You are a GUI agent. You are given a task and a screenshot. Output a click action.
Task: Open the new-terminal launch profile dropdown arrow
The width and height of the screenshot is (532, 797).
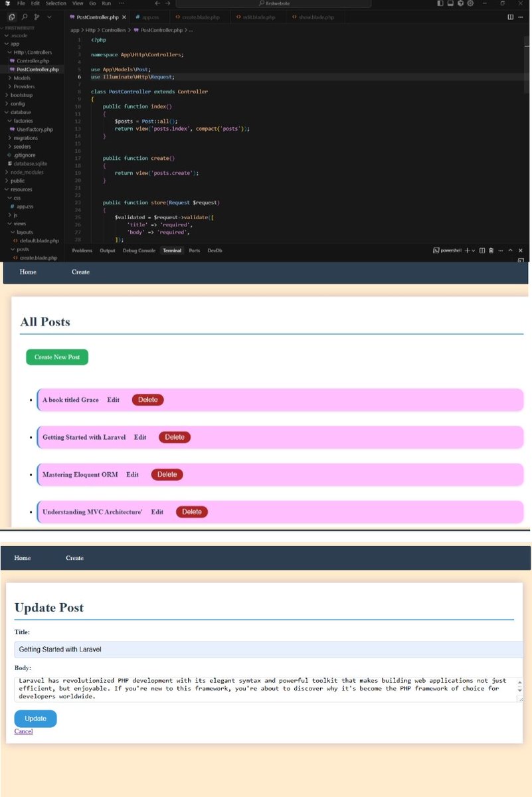click(474, 250)
